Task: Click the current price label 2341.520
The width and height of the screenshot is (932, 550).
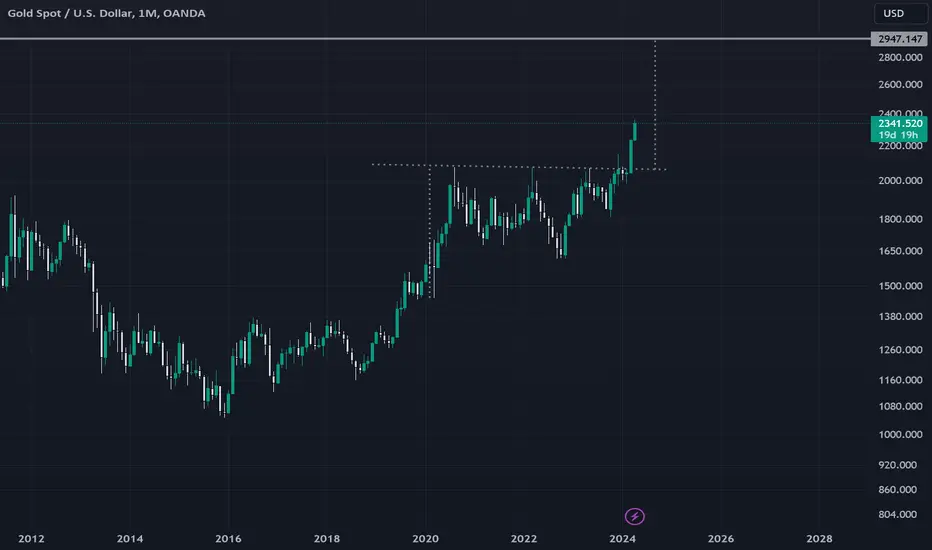Action: click(x=899, y=123)
